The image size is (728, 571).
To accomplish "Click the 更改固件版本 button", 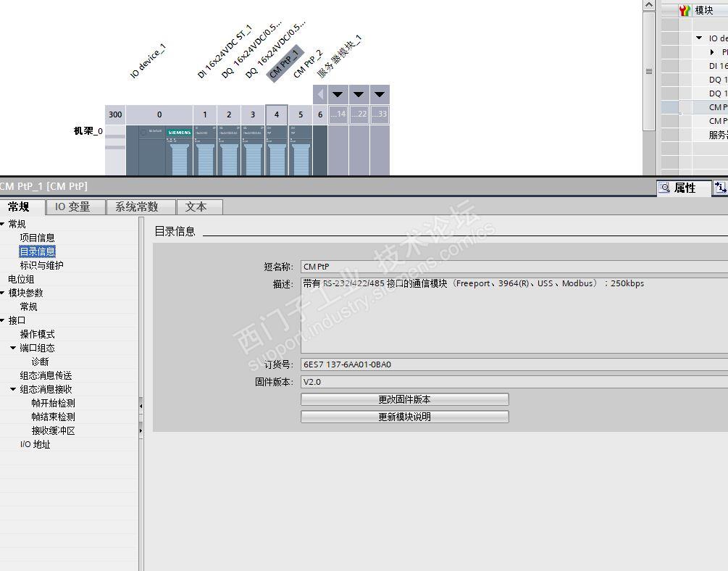I will (x=404, y=399).
